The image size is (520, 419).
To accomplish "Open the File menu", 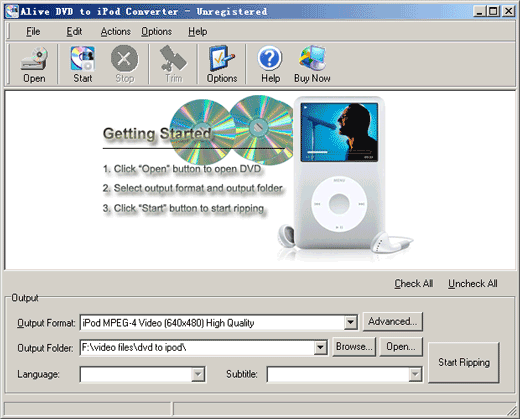I will 33,32.
